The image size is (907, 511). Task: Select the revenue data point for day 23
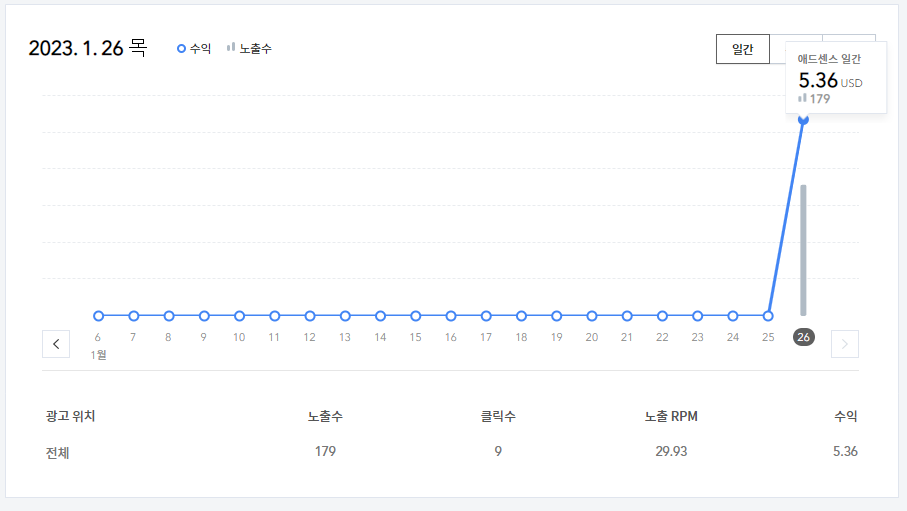coord(698,316)
